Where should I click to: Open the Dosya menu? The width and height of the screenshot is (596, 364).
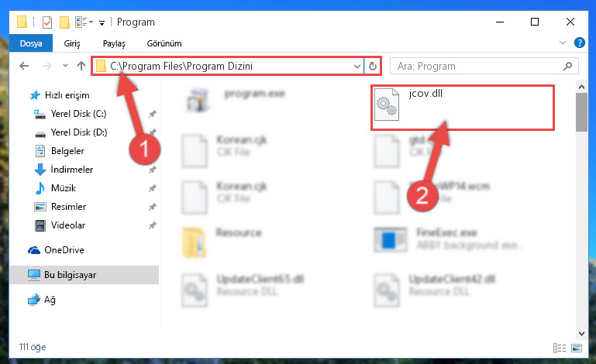click(x=31, y=43)
